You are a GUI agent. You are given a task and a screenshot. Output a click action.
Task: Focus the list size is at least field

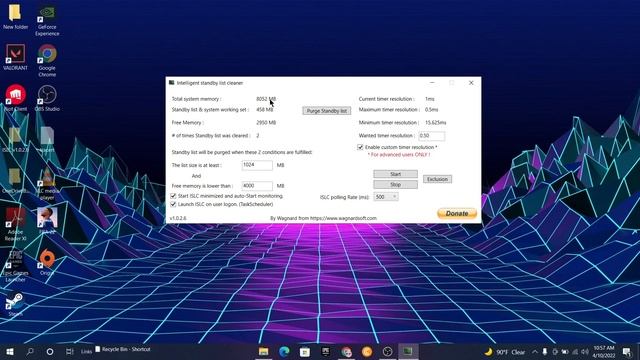[257, 165]
